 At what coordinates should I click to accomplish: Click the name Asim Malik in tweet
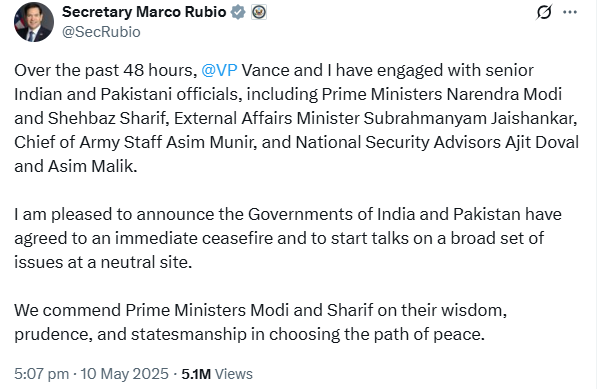tap(93, 166)
